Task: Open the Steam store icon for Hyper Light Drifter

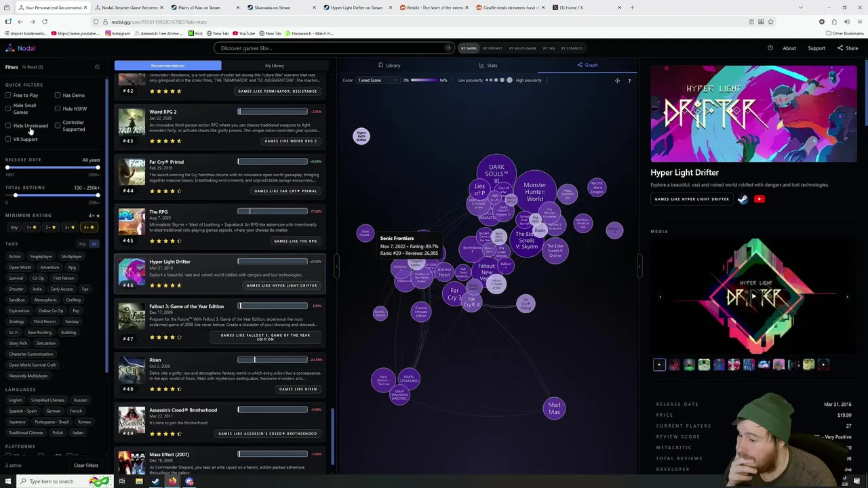Action: [743, 199]
